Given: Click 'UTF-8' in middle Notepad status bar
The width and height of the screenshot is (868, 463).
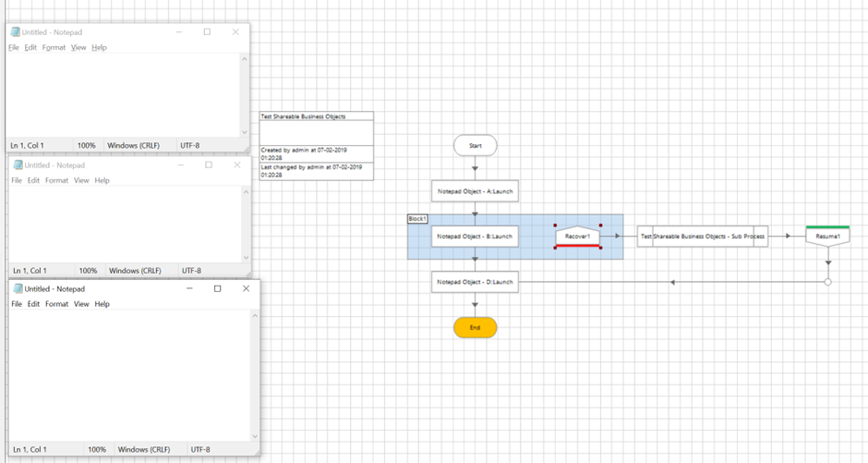Looking at the screenshot, I should [191, 271].
